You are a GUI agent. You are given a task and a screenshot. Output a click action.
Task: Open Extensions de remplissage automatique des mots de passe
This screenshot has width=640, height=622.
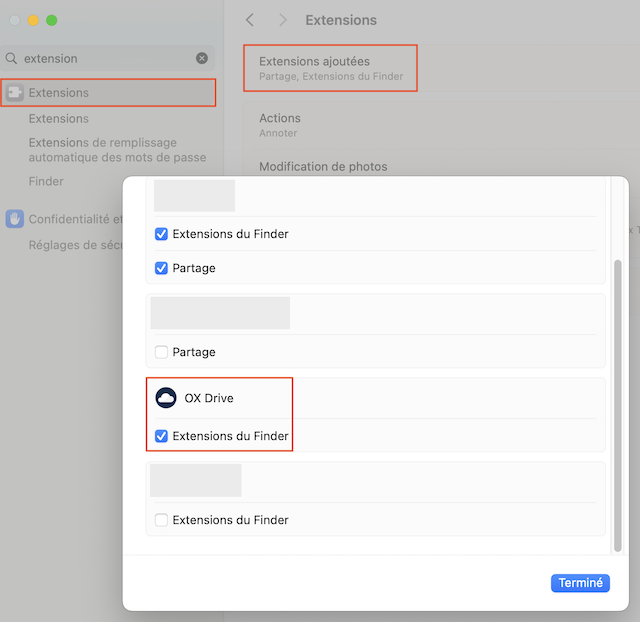[117, 150]
